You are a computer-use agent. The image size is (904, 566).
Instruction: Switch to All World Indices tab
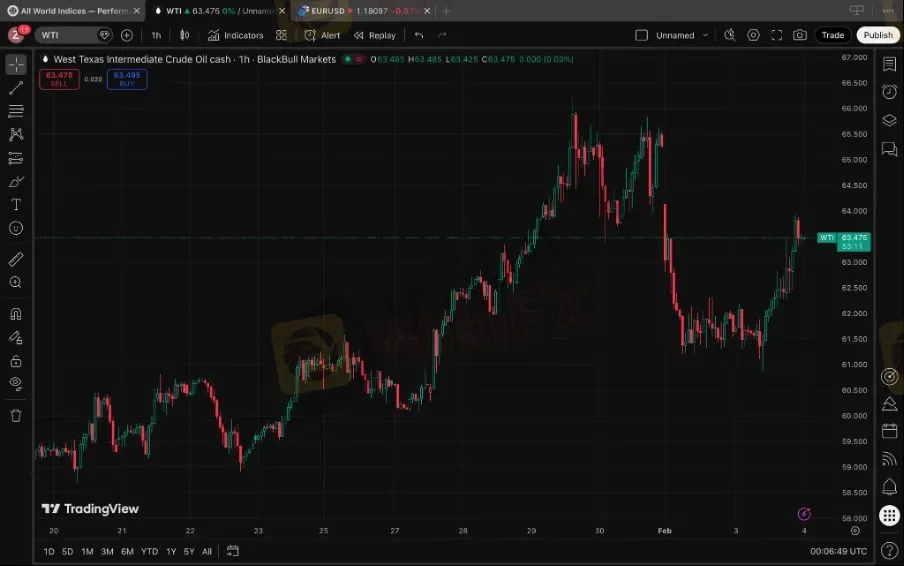point(68,11)
